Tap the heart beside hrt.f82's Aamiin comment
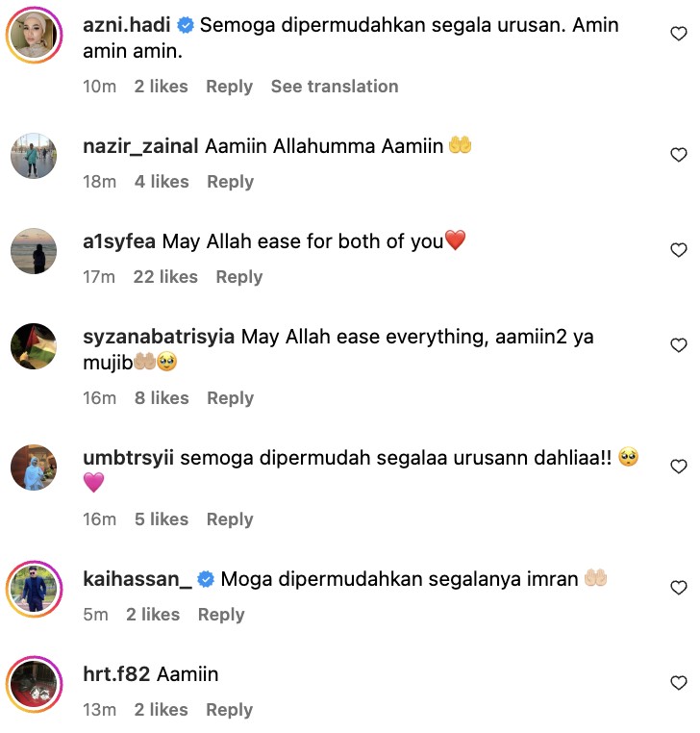Screen dimensions: 700x733 click(678, 683)
